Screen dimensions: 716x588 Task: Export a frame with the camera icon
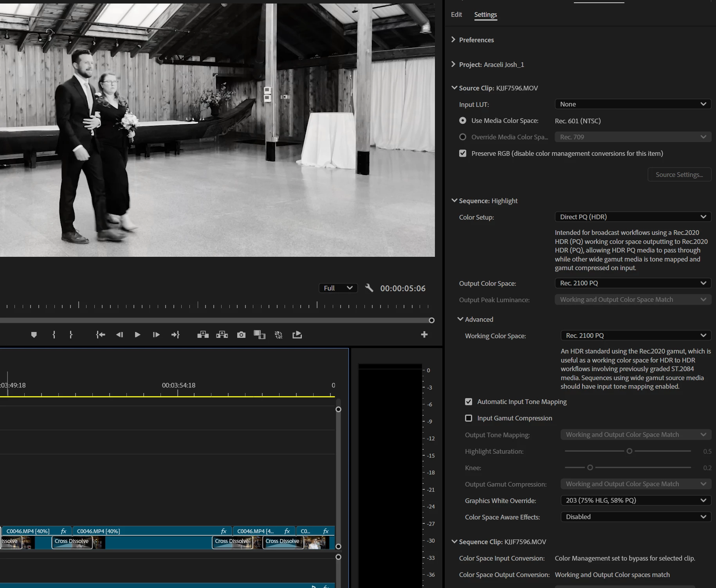(x=241, y=335)
